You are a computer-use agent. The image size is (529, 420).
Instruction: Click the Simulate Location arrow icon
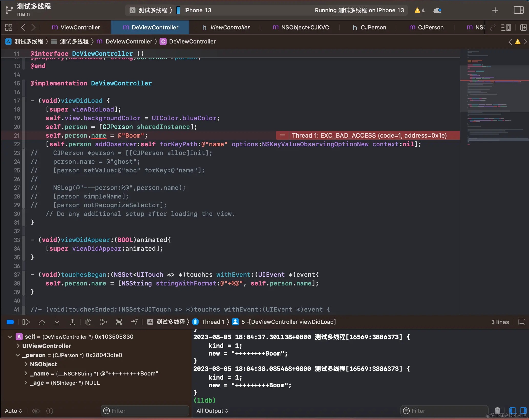[x=134, y=322]
